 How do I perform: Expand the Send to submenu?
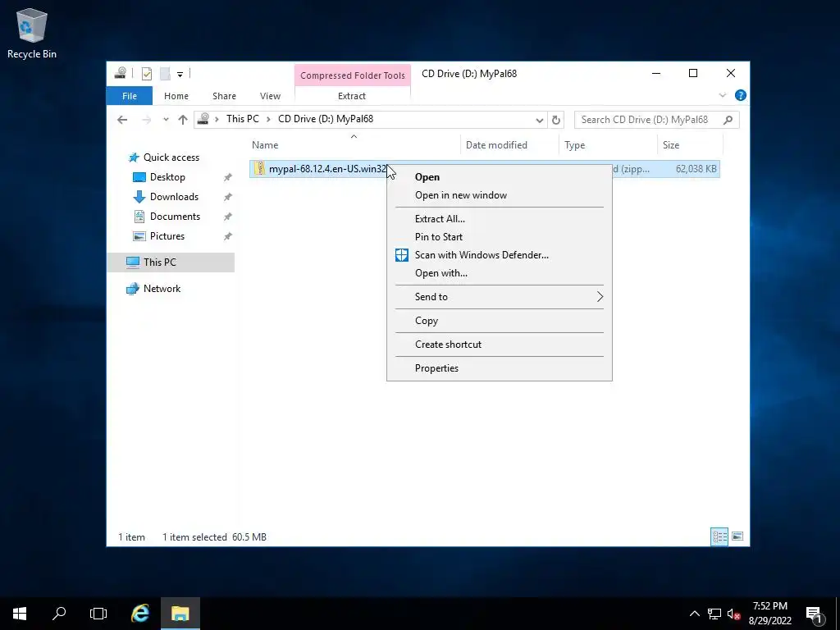click(x=500, y=297)
